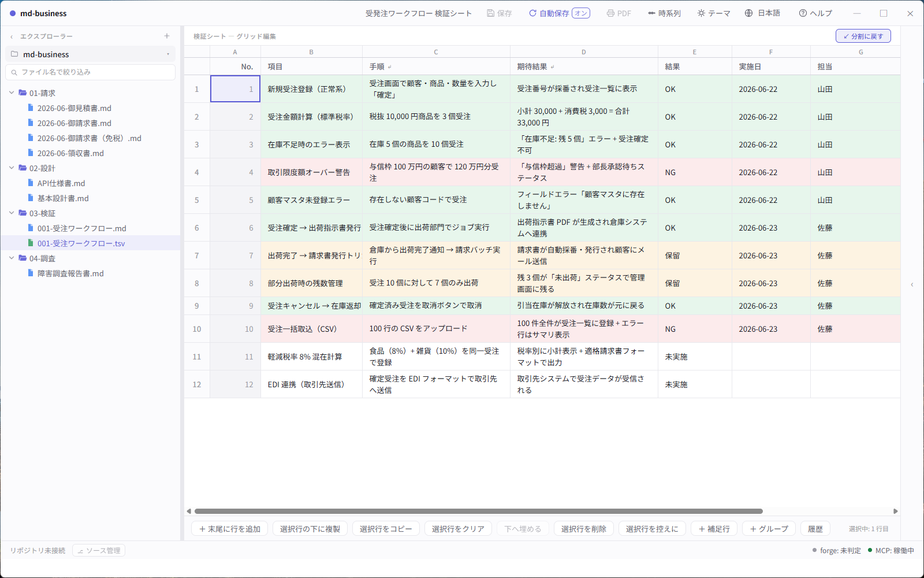Click 選択行をコピー button
This screenshot has height=578, width=924.
click(386, 529)
